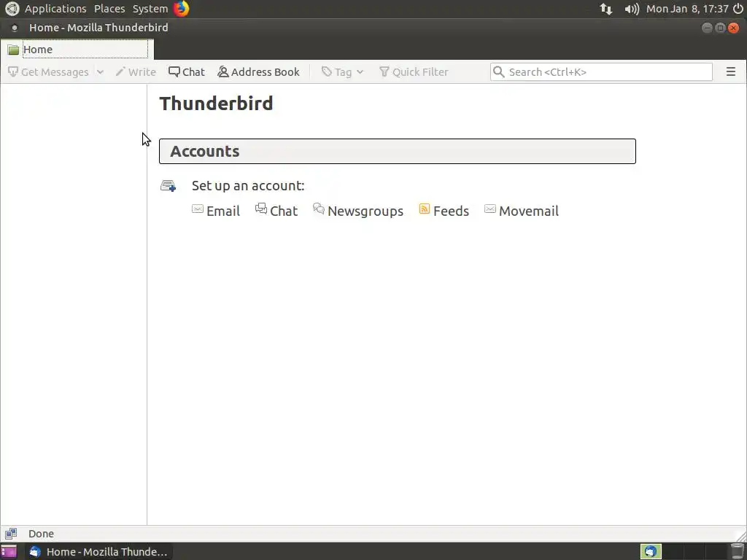Open the System menu
The image size is (747, 560).
150,9
